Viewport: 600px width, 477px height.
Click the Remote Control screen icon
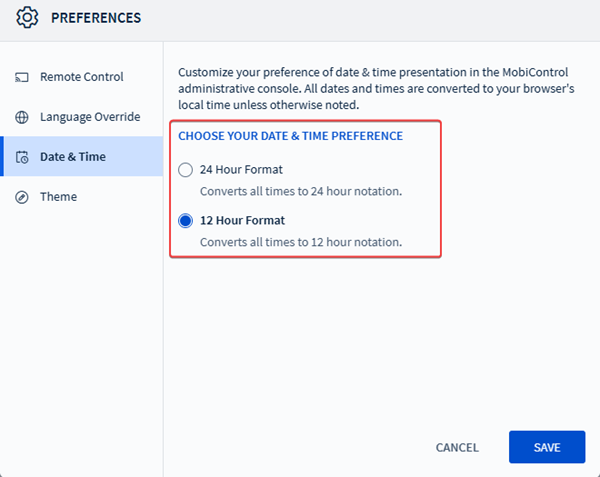click(x=22, y=77)
